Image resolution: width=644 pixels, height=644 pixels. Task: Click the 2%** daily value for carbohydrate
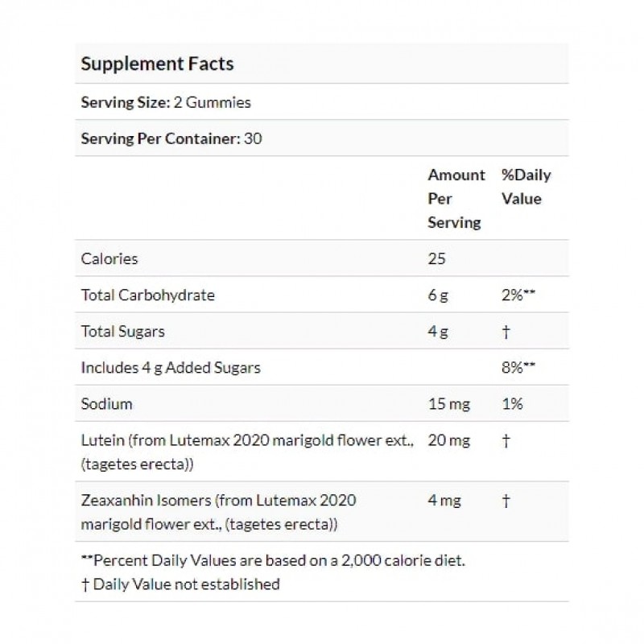(x=518, y=295)
